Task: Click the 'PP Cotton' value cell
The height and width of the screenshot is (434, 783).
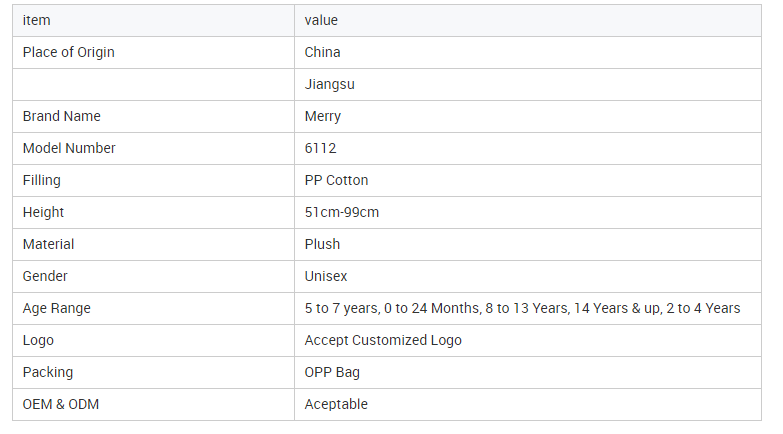Action: pyautogui.click(x=528, y=180)
